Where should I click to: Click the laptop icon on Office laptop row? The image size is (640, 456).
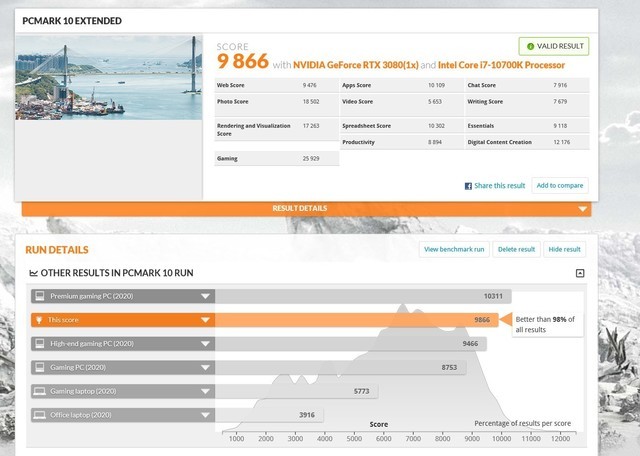[x=40, y=415]
